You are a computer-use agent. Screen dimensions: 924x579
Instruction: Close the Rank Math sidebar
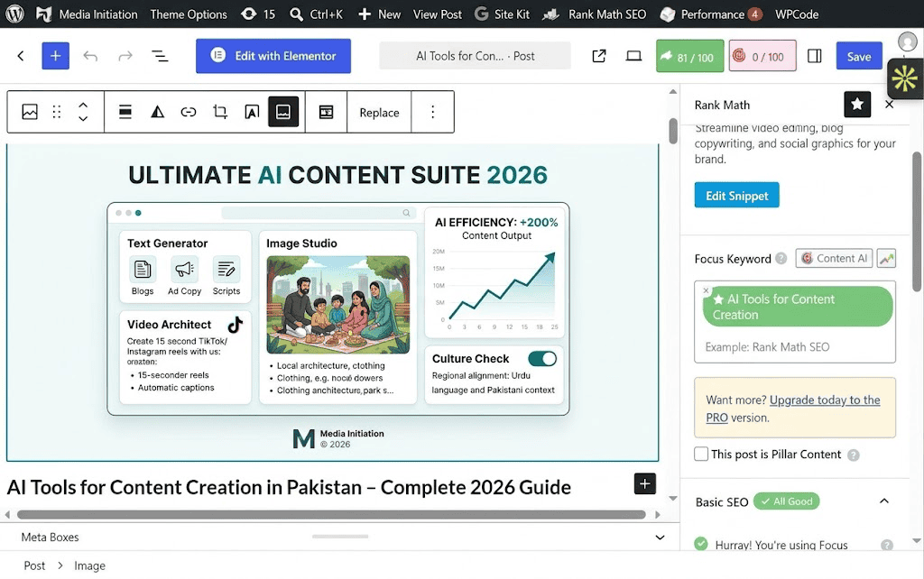[889, 105]
